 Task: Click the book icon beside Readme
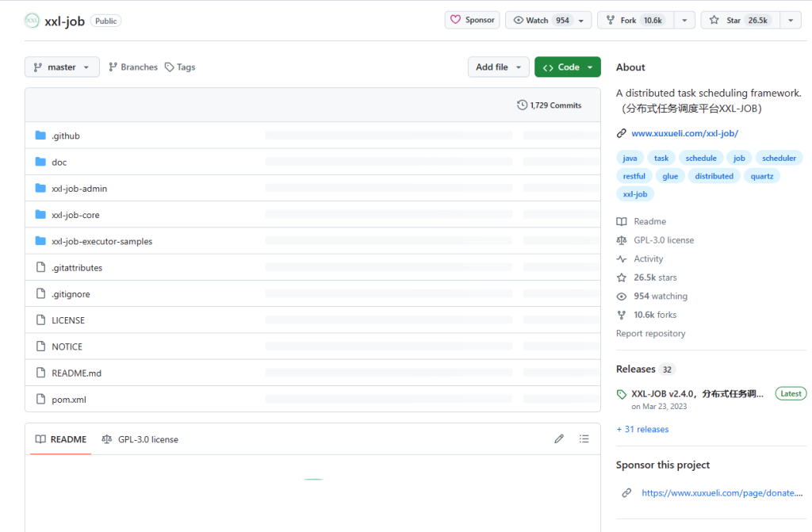pos(622,221)
